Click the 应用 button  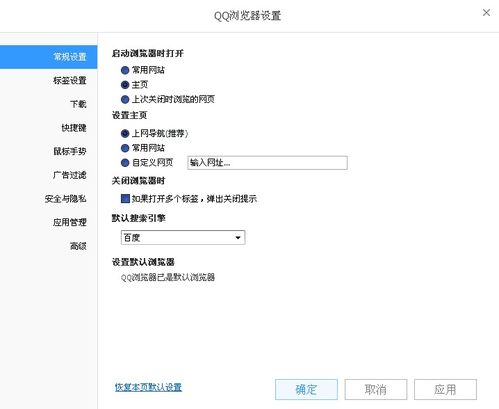(445, 389)
